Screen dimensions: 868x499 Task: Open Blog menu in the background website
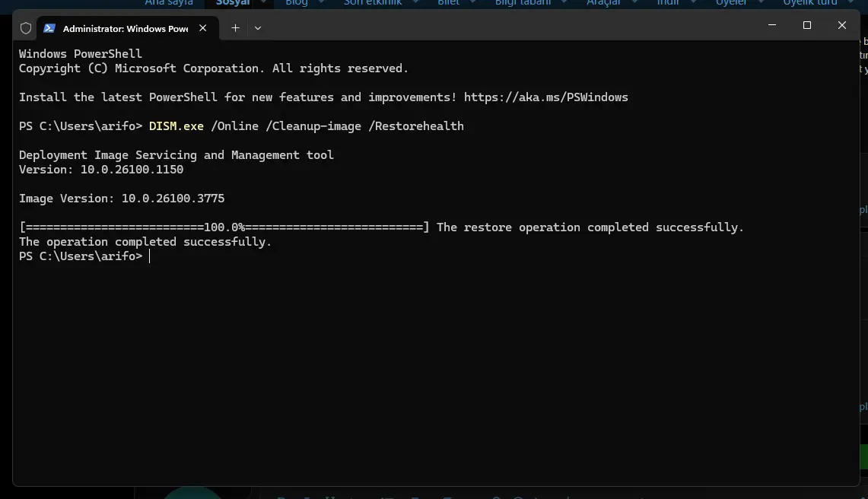(297, 3)
